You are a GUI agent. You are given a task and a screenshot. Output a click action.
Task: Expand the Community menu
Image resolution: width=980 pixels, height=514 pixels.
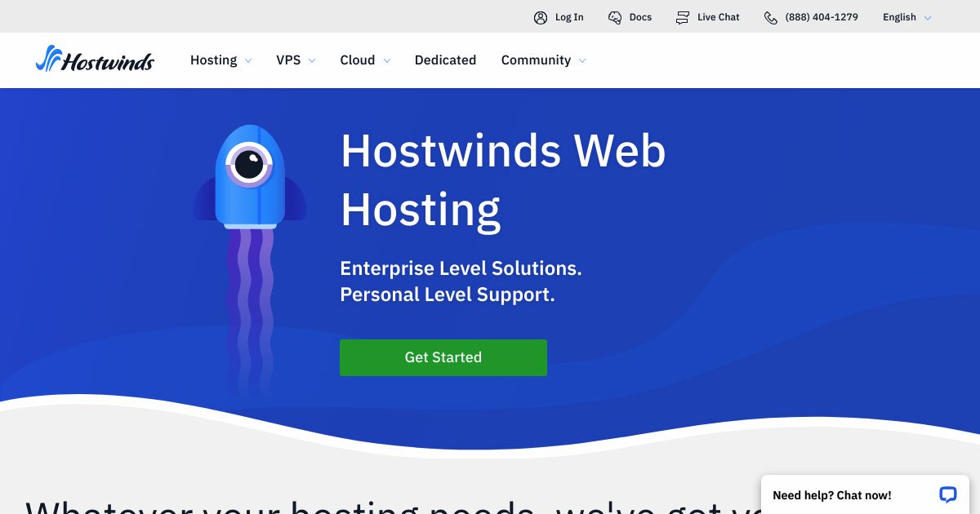(543, 60)
